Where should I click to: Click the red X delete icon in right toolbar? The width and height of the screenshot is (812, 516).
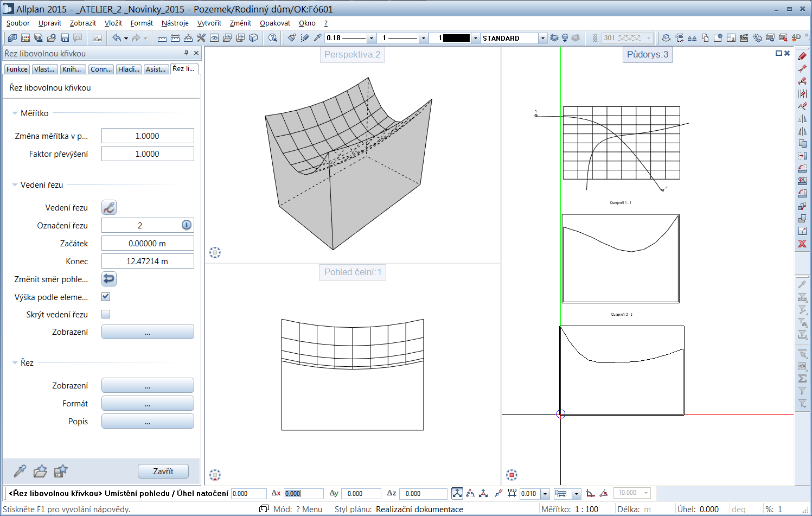pyautogui.click(x=802, y=244)
